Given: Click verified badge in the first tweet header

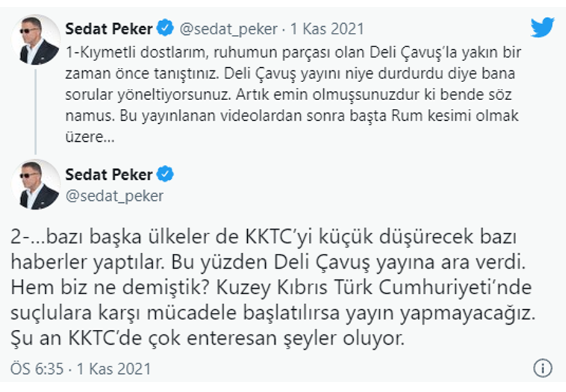Looking at the screenshot, I should tap(165, 28).
